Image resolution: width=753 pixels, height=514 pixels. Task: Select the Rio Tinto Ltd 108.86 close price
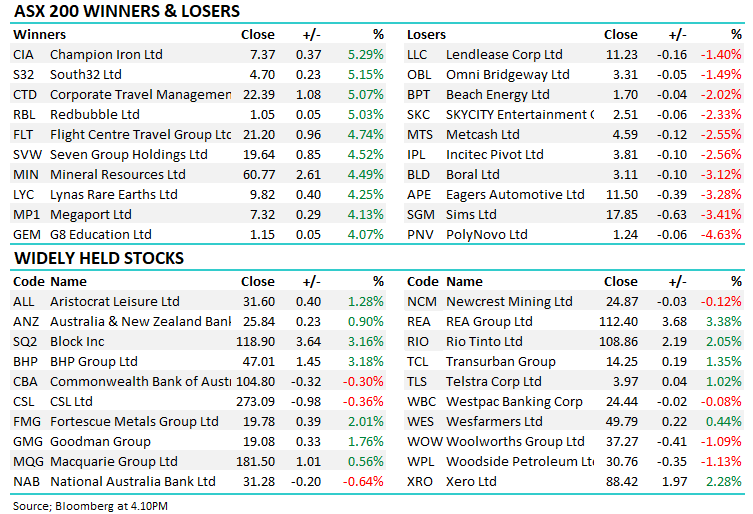point(617,341)
